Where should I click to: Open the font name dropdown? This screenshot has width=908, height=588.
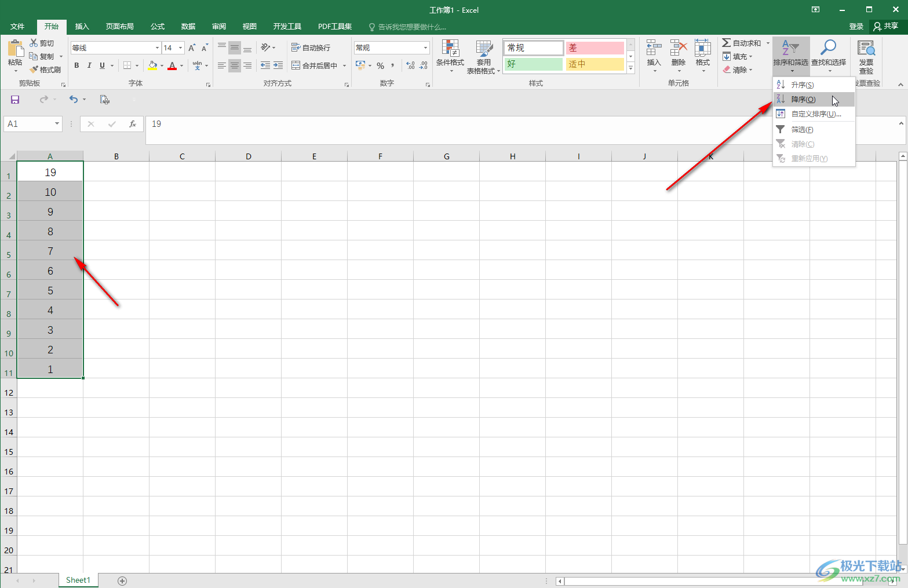pos(157,48)
